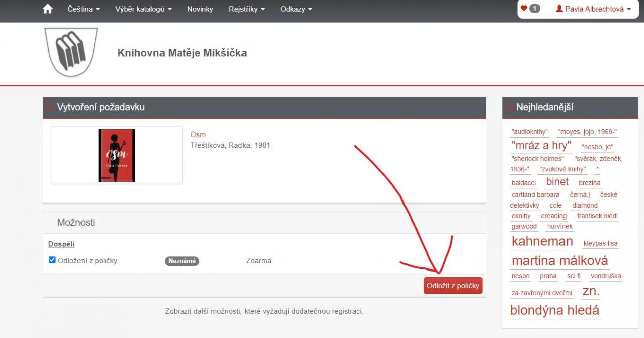This screenshot has width=644, height=338.
Task: Go to the Novinky menu item
Action: coord(200,9)
